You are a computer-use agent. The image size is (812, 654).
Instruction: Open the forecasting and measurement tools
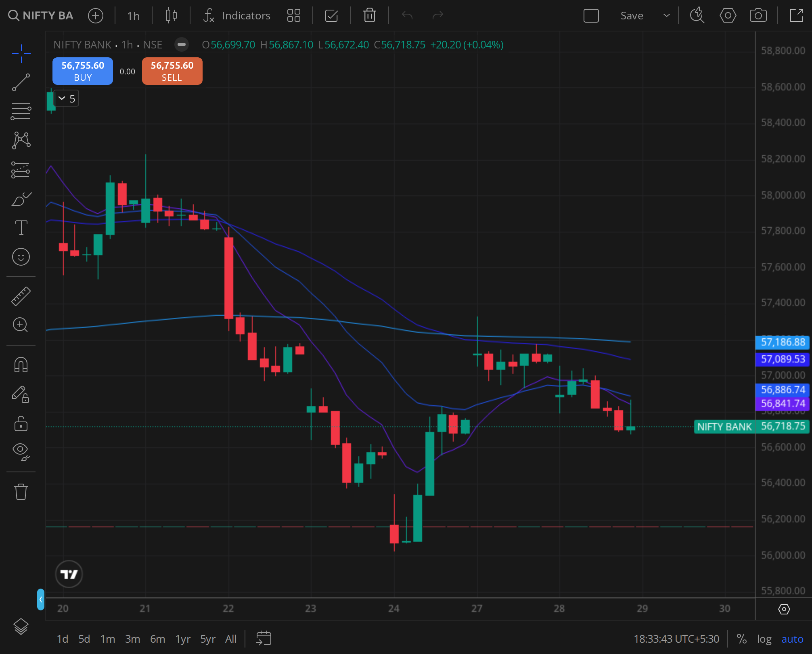click(x=21, y=170)
